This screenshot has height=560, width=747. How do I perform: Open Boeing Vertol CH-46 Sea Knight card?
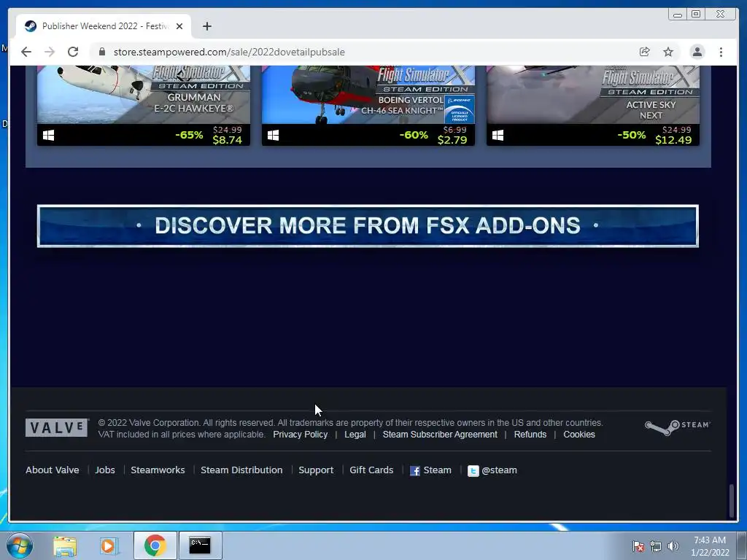coord(368,105)
